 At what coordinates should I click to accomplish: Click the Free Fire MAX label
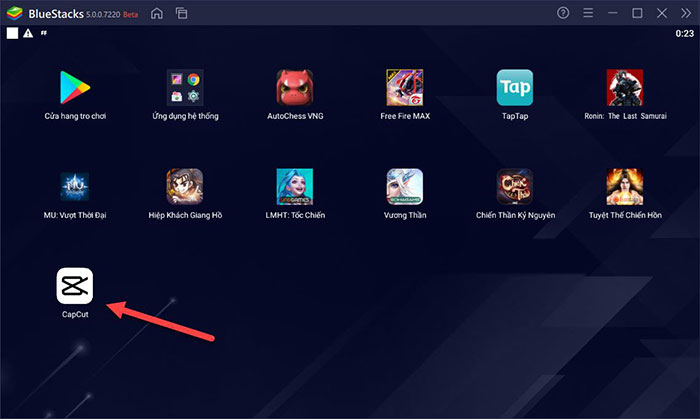click(405, 116)
